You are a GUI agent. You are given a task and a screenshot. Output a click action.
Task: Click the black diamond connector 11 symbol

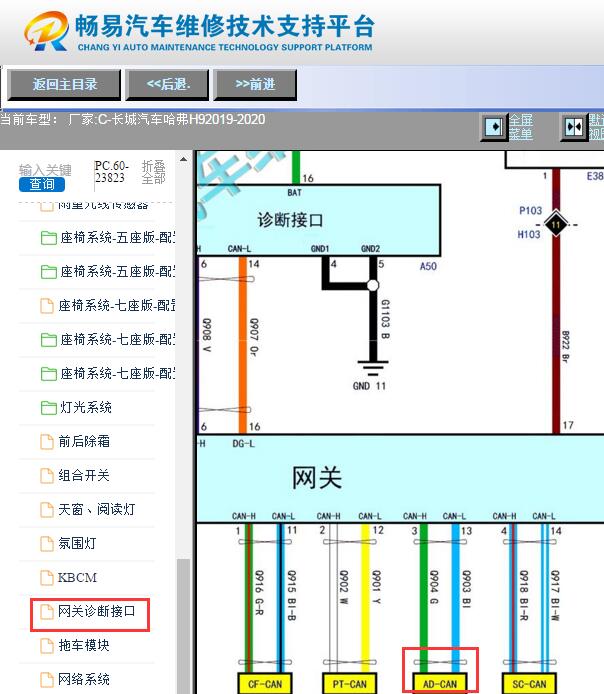556,224
